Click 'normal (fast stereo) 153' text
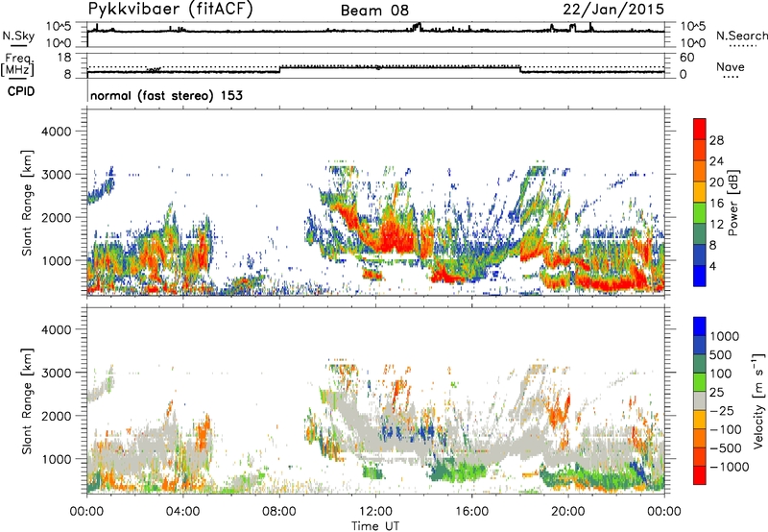768x532 pixels. pyautogui.click(x=166, y=95)
